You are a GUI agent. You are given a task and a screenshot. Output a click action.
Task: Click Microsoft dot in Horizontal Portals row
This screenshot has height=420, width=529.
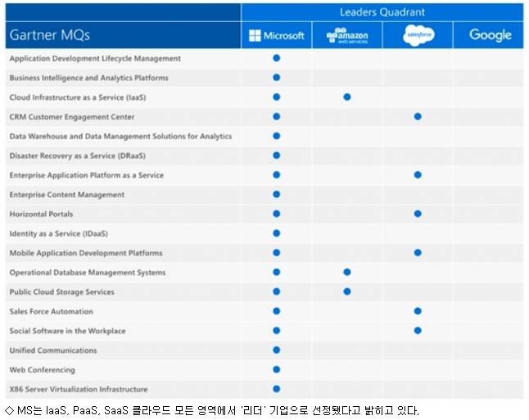coord(277,214)
